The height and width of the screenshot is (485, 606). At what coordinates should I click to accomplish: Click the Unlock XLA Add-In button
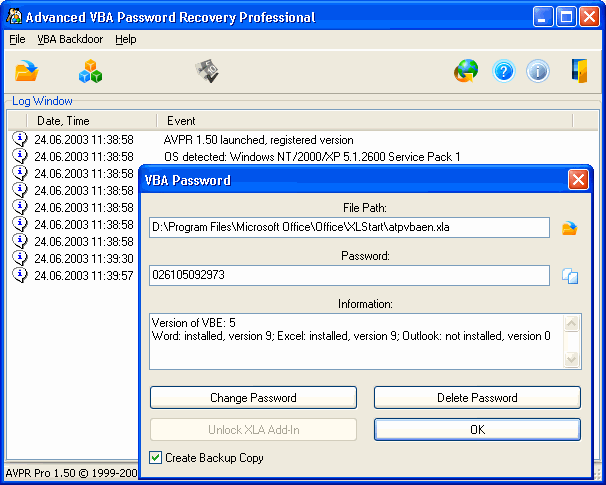[253, 430]
